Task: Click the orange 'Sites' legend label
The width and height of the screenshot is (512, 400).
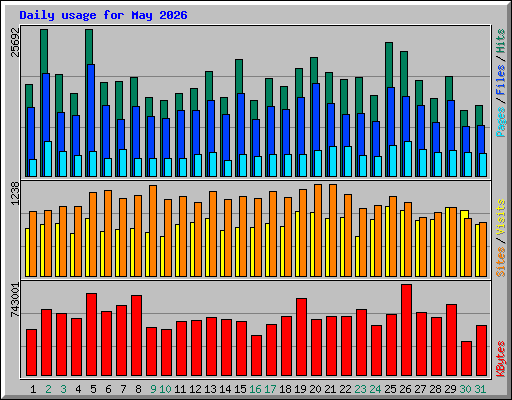Action: tap(500, 262)
